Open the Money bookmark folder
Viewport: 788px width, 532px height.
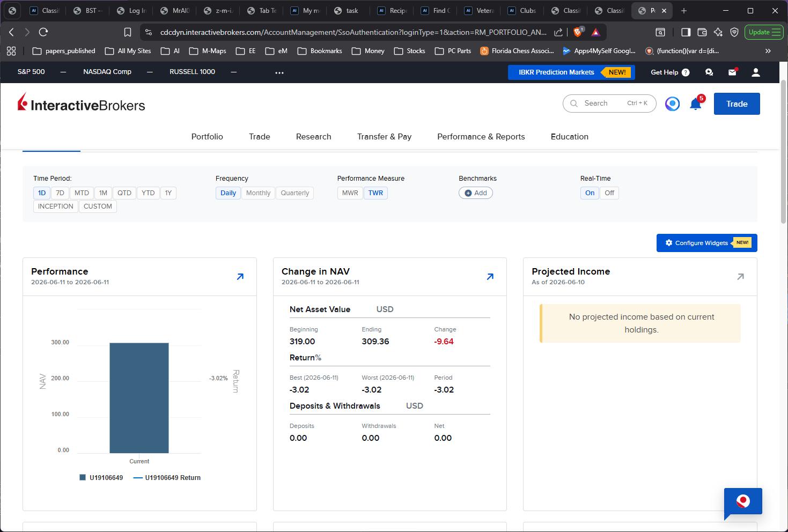click(x=368, y=51)
